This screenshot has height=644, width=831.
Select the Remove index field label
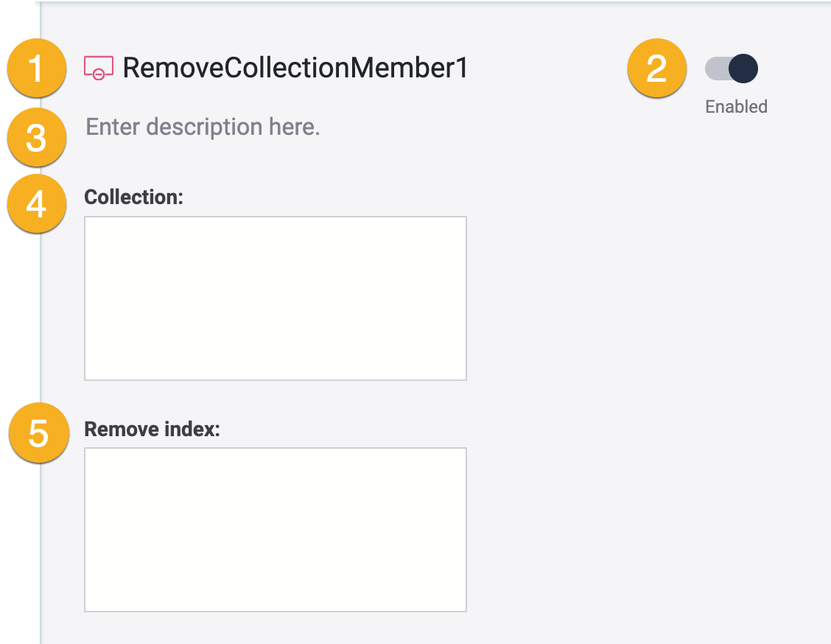coord(150,429)
